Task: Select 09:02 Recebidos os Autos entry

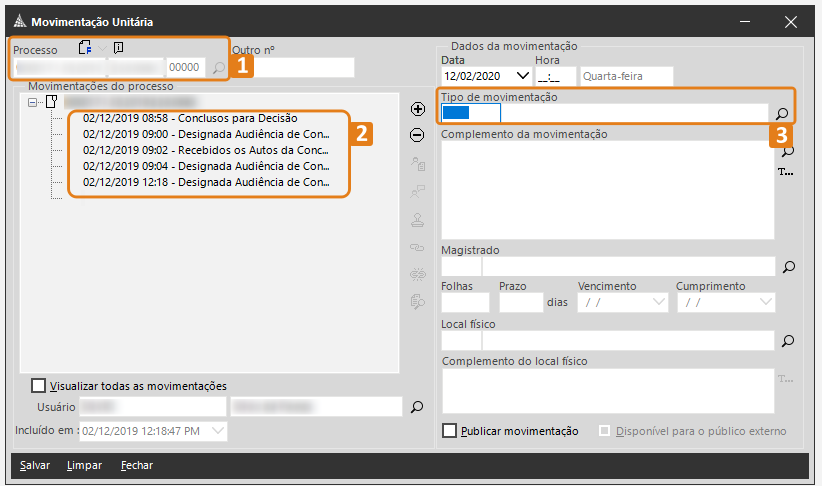Action: 205,150
